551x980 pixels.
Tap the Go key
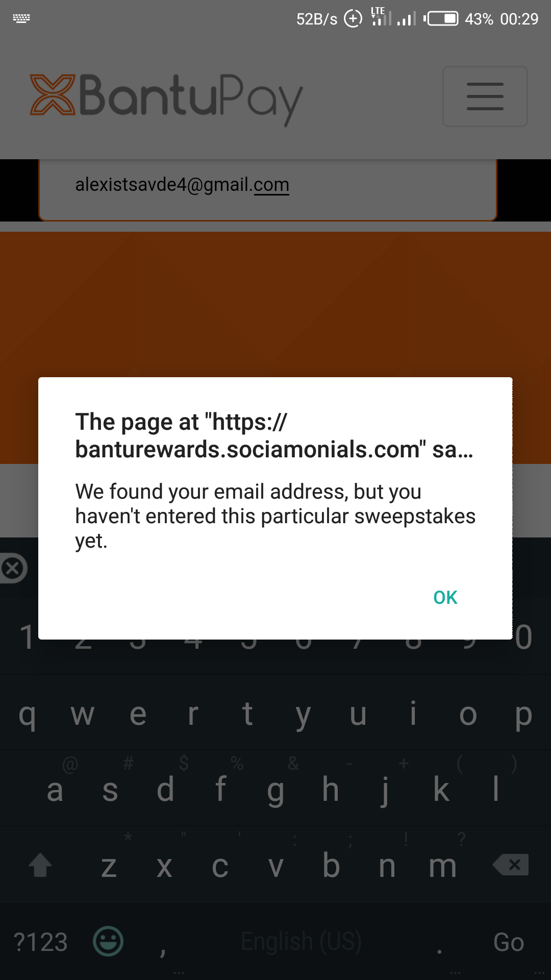509,942
